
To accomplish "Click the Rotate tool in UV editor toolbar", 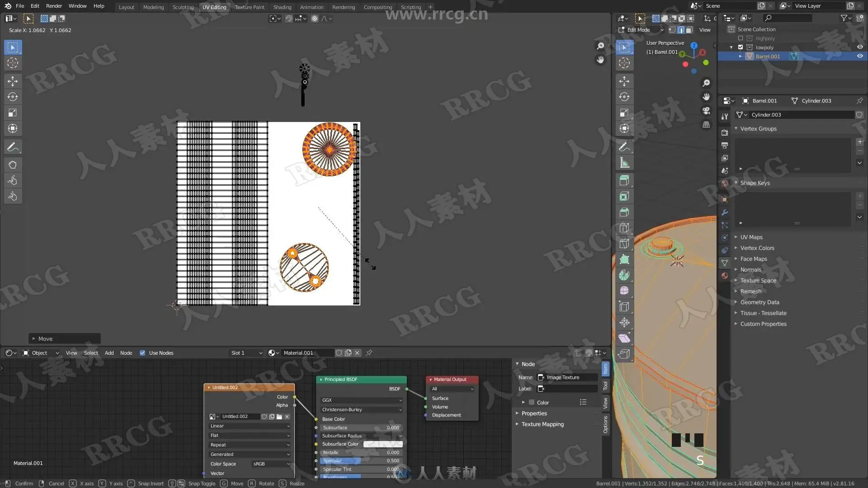I will coord(13,97).
